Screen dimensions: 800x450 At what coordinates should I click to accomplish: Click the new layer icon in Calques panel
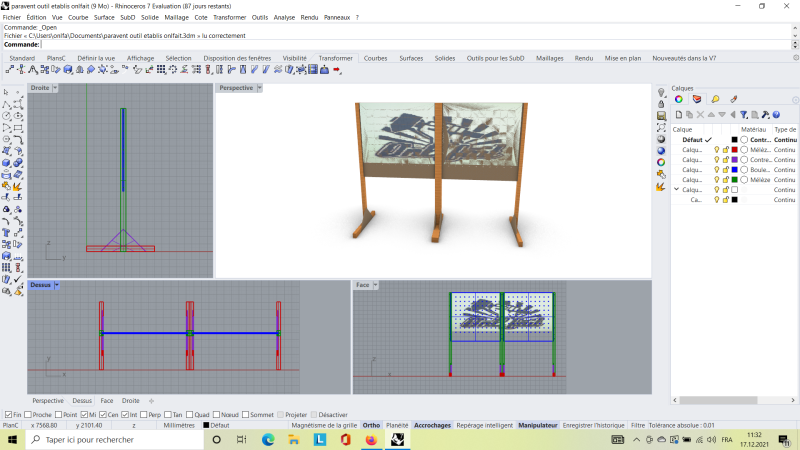click(677, 115)
